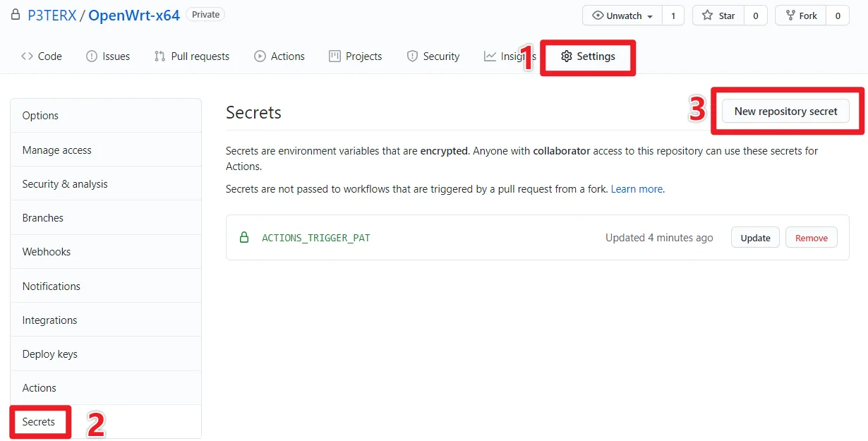Click the Pull requests branch icon
The image size is (868, 441).
point(159,56)
